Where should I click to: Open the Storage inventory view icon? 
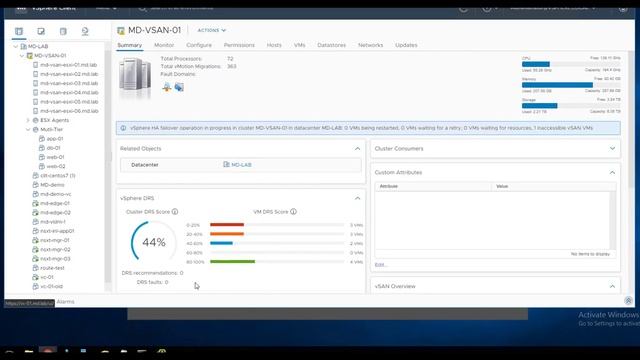[63, 31]
